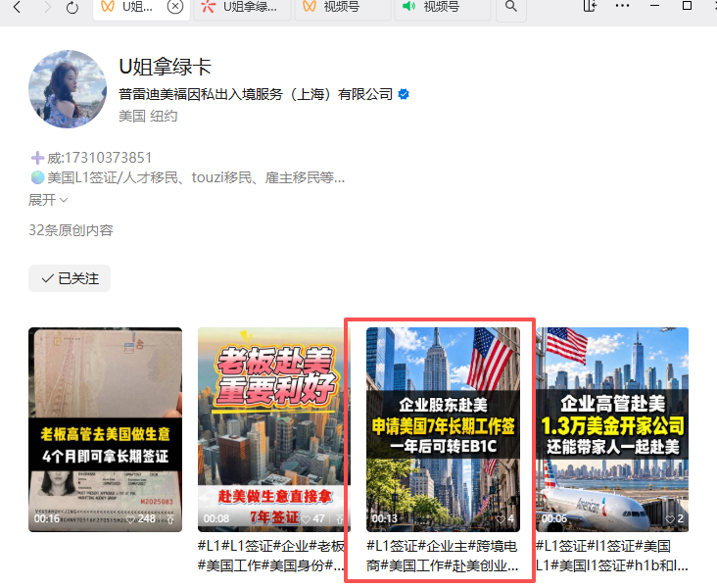Click the M icon on first tab
This screenshot has height=588, width=717.
tap(108, 7)
